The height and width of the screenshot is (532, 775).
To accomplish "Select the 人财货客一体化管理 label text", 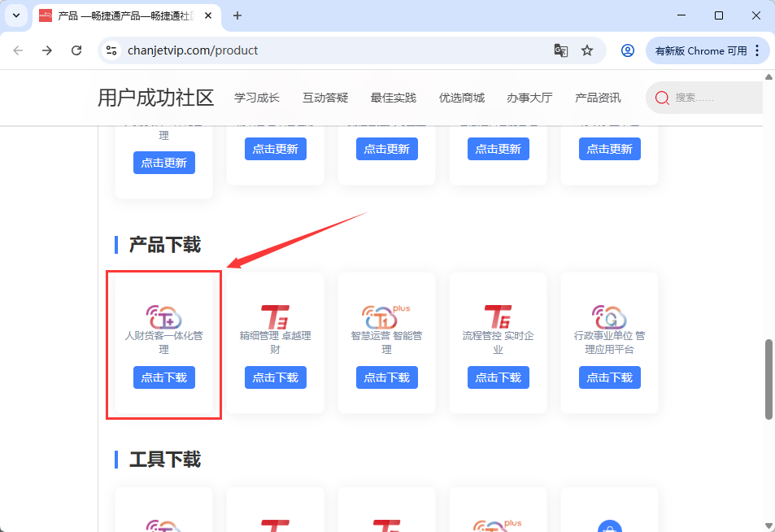I will pyautogui.click(x=164, y=342).
